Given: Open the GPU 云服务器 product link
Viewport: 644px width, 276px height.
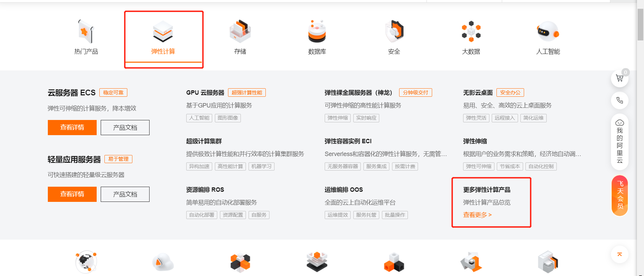Looking at the screenshot, I should (205, 93).
